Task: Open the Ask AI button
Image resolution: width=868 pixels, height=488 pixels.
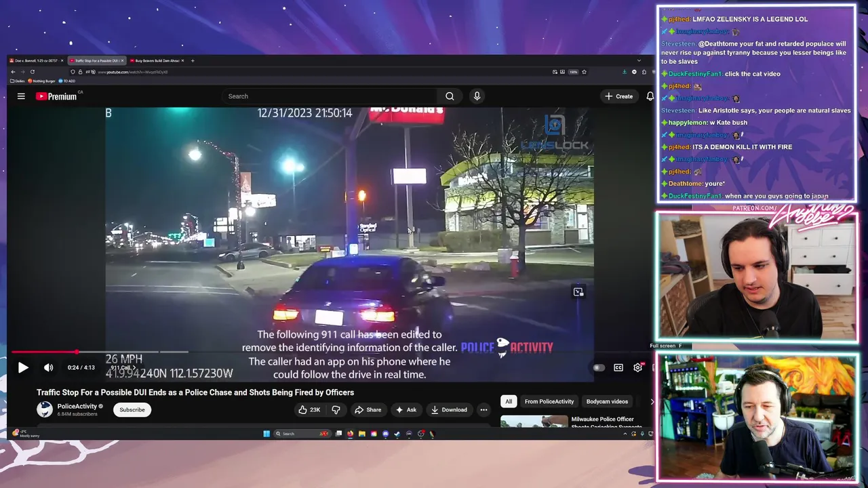Action: click(x=406, y=409)
